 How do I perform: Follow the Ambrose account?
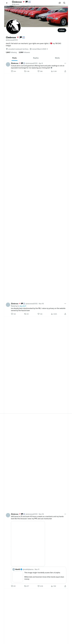point(62,30)
